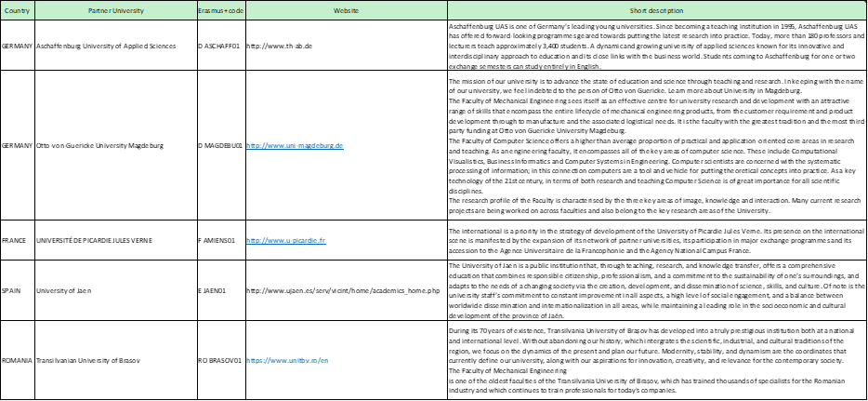
Task: Select the FRANCE country cell
Action: point(17,240)
